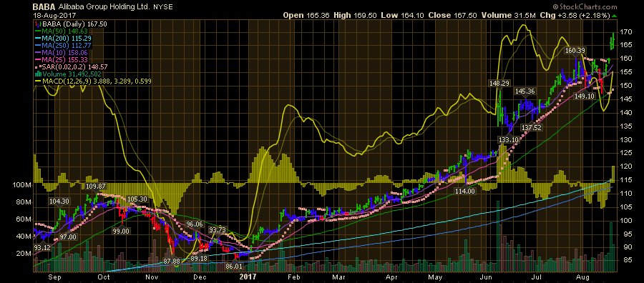Click the 114.00 price label
The width and height of the screenshot is (644, 283).
[465, 191]
